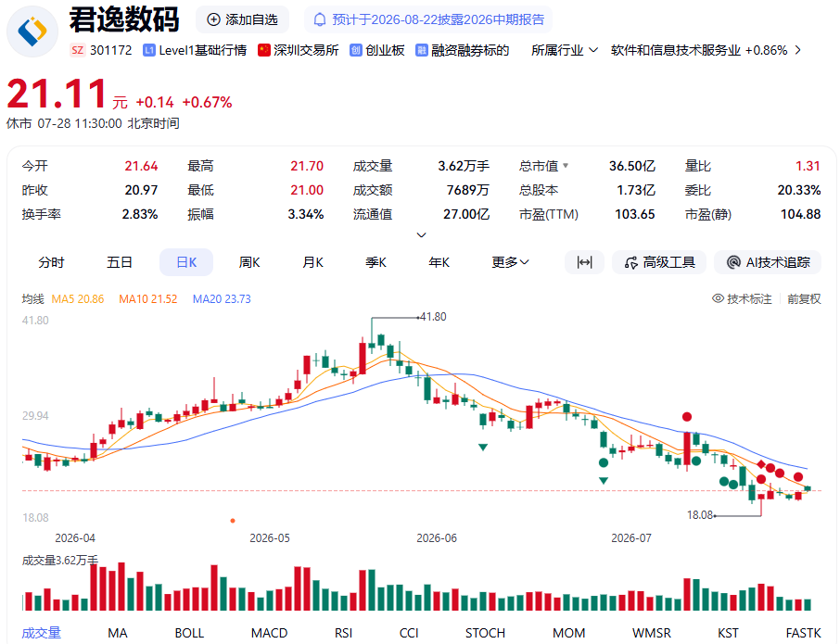Select the 季K chart tab

tap(376, 262)
